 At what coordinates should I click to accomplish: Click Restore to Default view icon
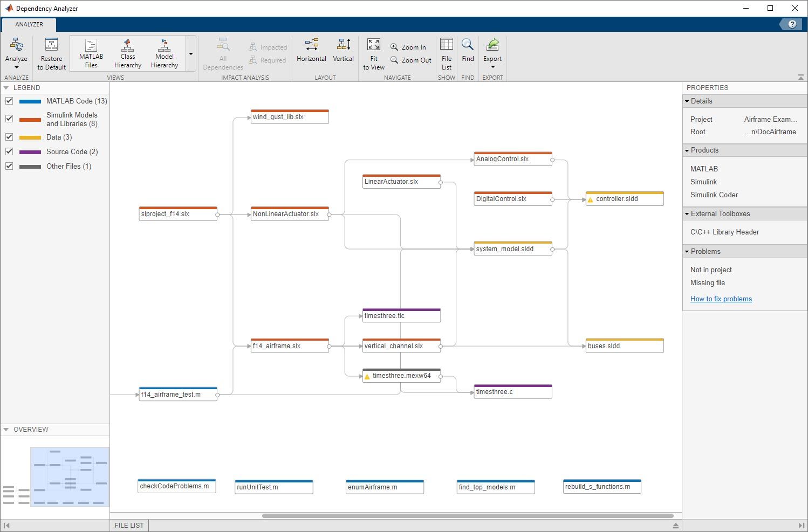coord(51,46)
